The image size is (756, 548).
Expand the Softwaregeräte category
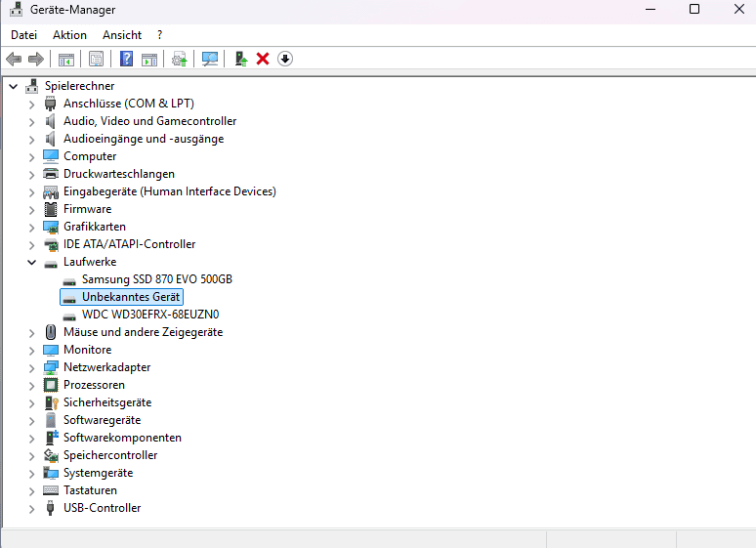32,421
